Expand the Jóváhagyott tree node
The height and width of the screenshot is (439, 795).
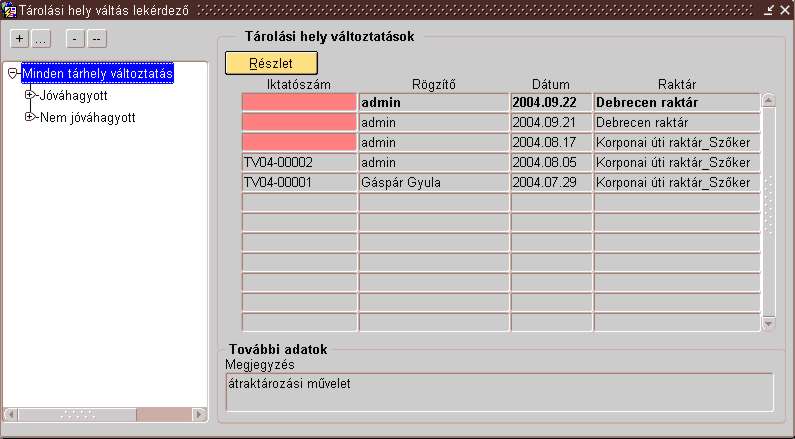(29, 95)
